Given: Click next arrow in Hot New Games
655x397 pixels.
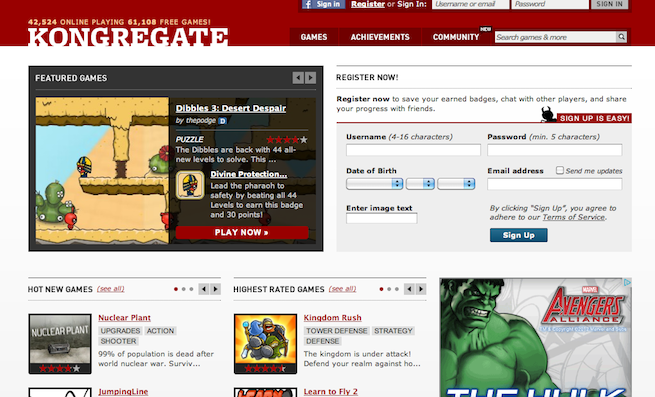Looking at the screenshot, I should point(216,289).
